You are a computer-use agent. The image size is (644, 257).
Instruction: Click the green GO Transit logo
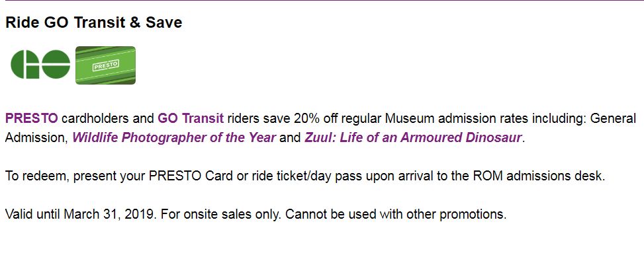40,64
